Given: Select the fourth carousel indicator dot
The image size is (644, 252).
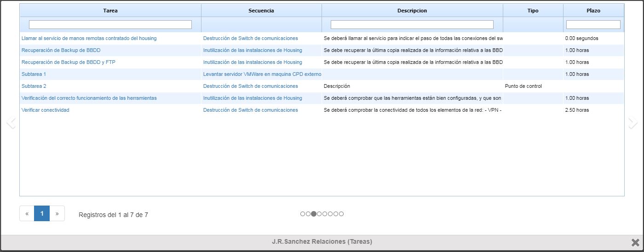Looking at the screenshot, I should tap(319, 214).
